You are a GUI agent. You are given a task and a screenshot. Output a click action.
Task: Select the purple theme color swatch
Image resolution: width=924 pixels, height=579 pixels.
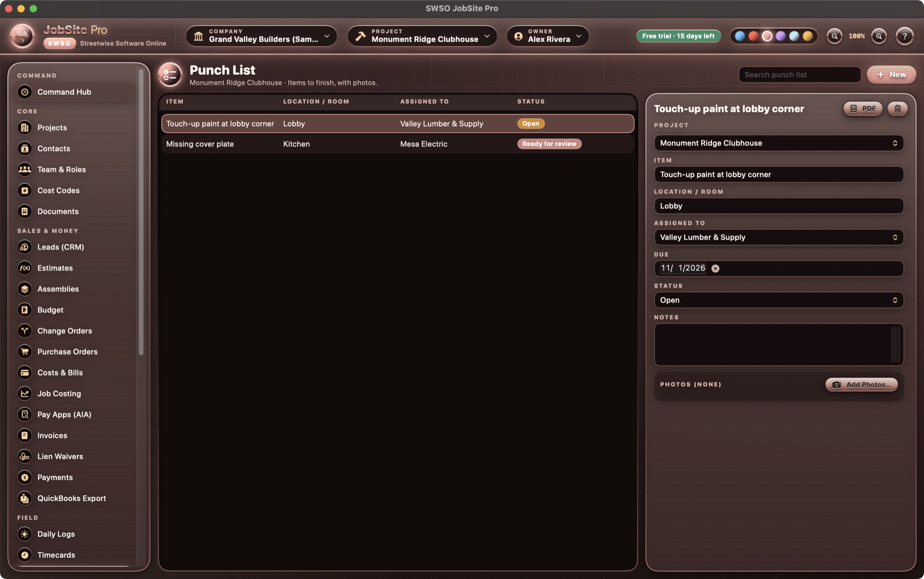point(780,36)
